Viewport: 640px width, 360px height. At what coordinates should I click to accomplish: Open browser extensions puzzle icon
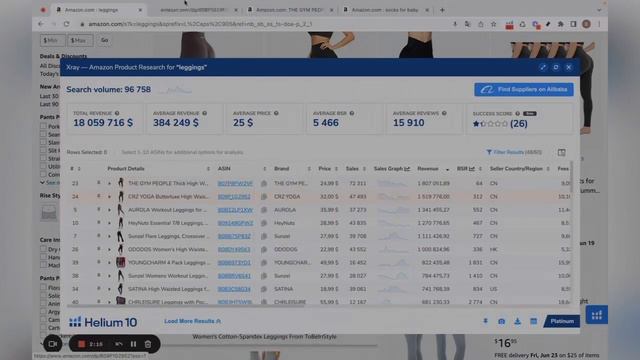click(560, 24)
